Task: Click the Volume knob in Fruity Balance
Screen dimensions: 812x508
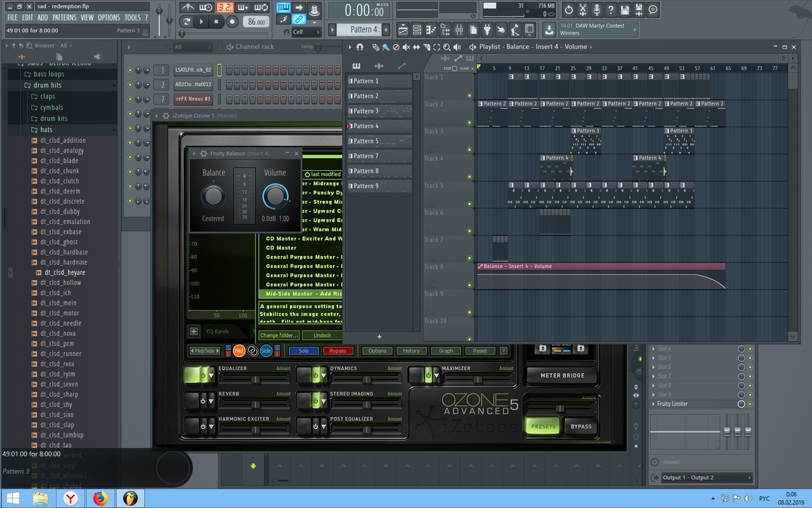Action: [x=275, y=196]
